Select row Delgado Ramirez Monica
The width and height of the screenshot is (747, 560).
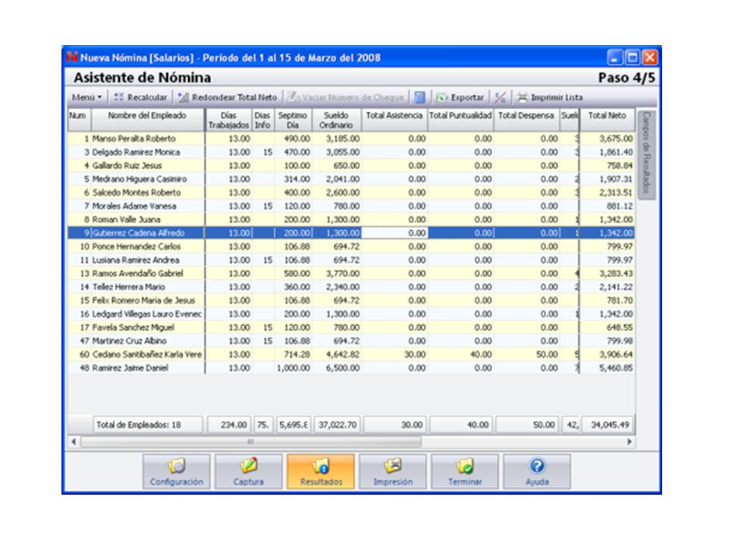(351, 152)
